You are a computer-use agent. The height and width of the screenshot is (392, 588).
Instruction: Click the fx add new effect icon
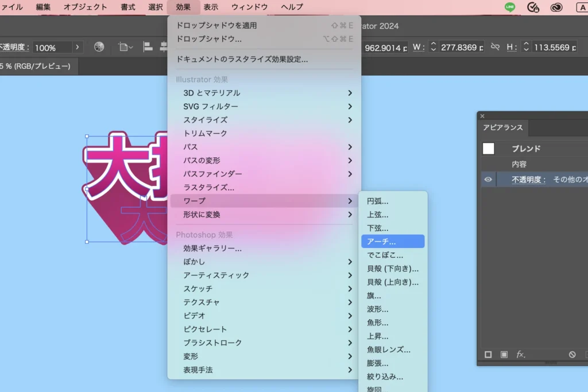pos(520,355)
